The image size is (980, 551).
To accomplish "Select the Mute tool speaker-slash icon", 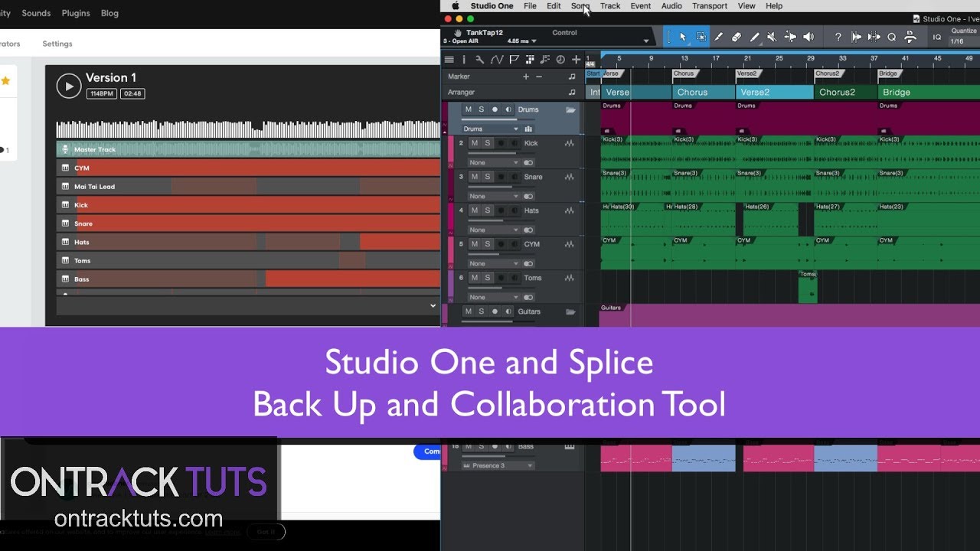I will coord(772,37).
